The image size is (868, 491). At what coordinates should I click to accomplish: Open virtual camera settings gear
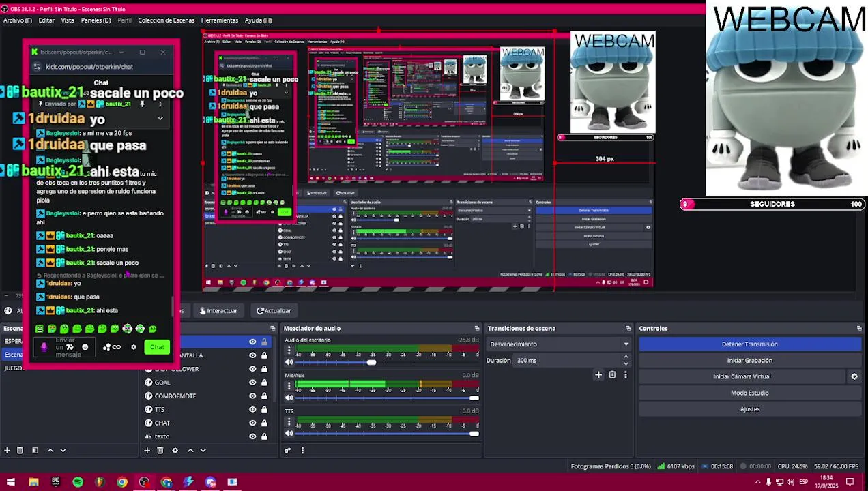(x=854, y=376)
